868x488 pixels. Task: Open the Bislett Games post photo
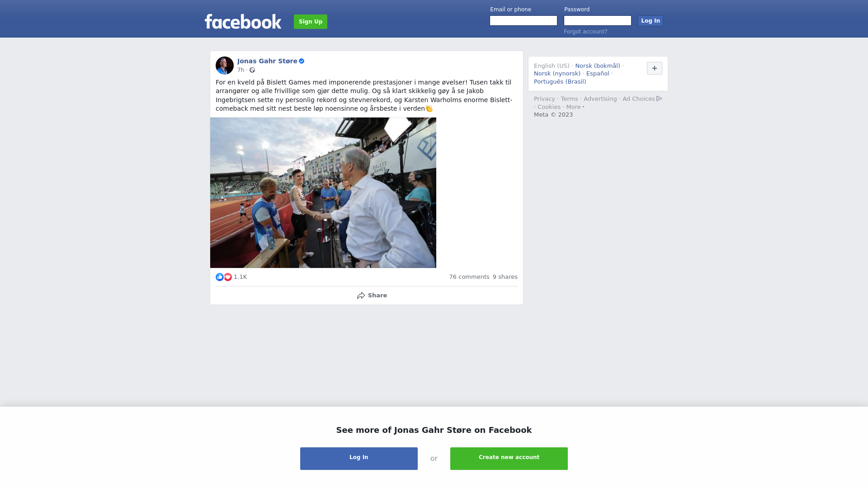pos(323,193)
